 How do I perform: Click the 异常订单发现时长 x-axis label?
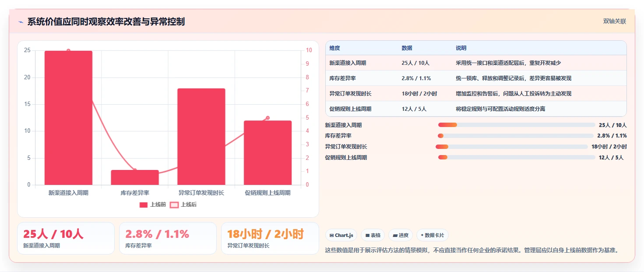[x=201, y=193]
